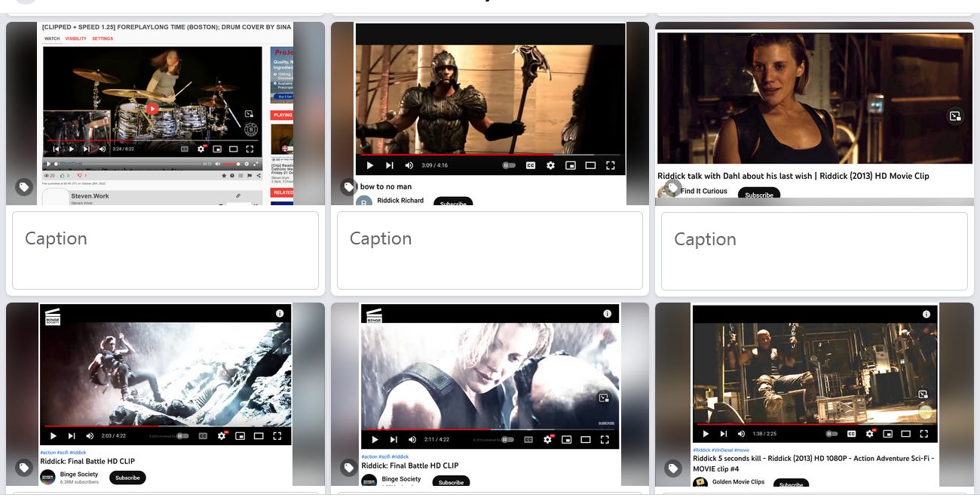Open tag icon on Final Battle 2:03 card
Image resolution: width=980 pixels, height=504 pixels.
pos(24,468)
